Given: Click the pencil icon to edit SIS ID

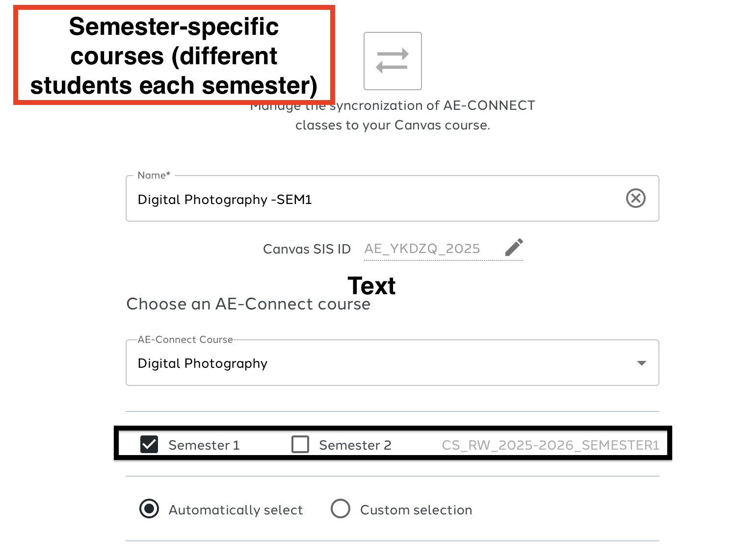Looking at the screenshot, I should click(514, 248).
